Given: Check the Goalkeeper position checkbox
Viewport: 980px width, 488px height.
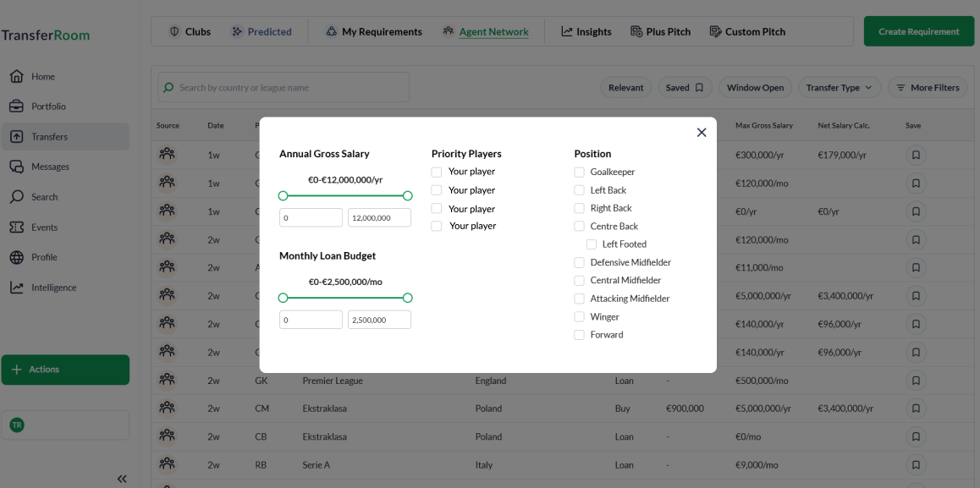Looking at the screenshot, I should (x=580, y=172).
